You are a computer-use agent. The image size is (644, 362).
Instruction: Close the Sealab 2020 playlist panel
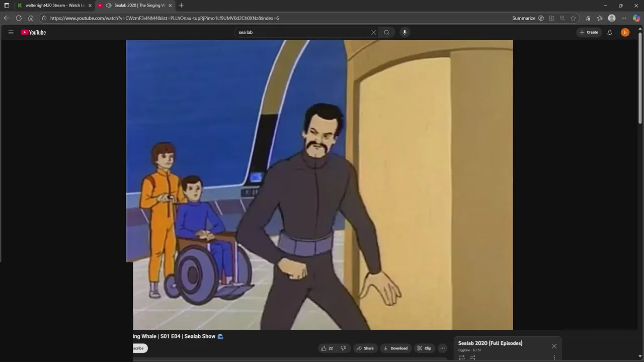tap(554, 346)
